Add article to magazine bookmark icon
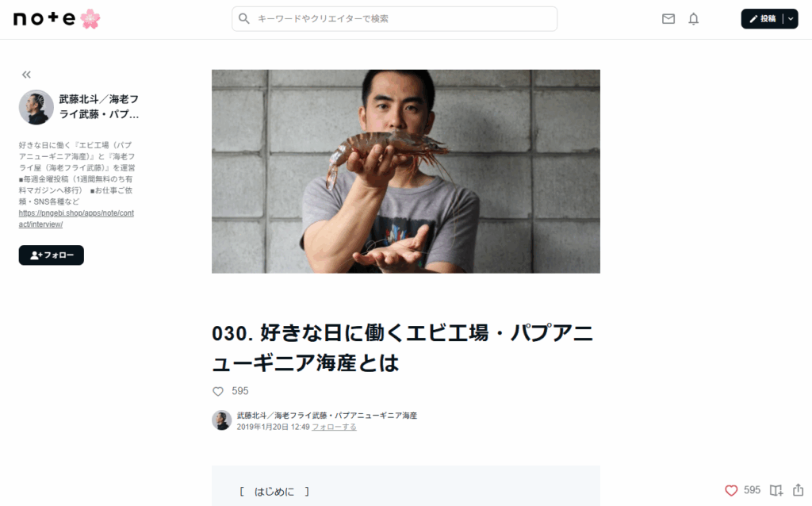 [x=776, y=490]
